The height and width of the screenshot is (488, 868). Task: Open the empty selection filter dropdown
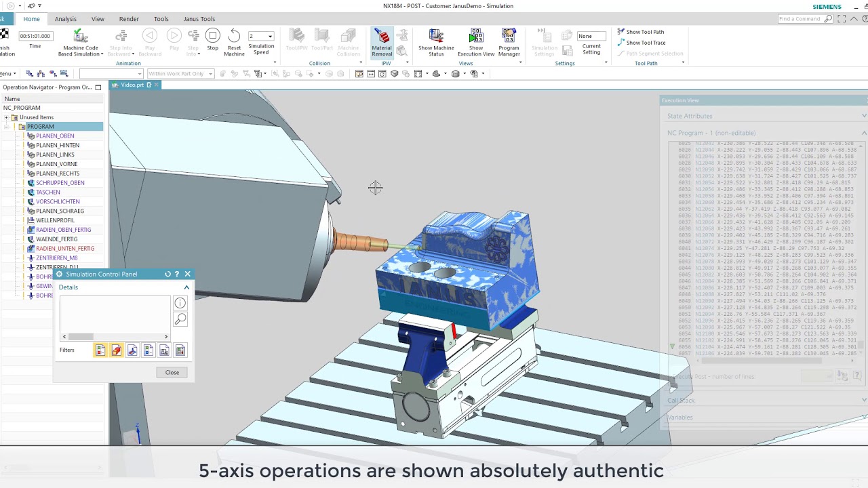[x=111, y=74]
